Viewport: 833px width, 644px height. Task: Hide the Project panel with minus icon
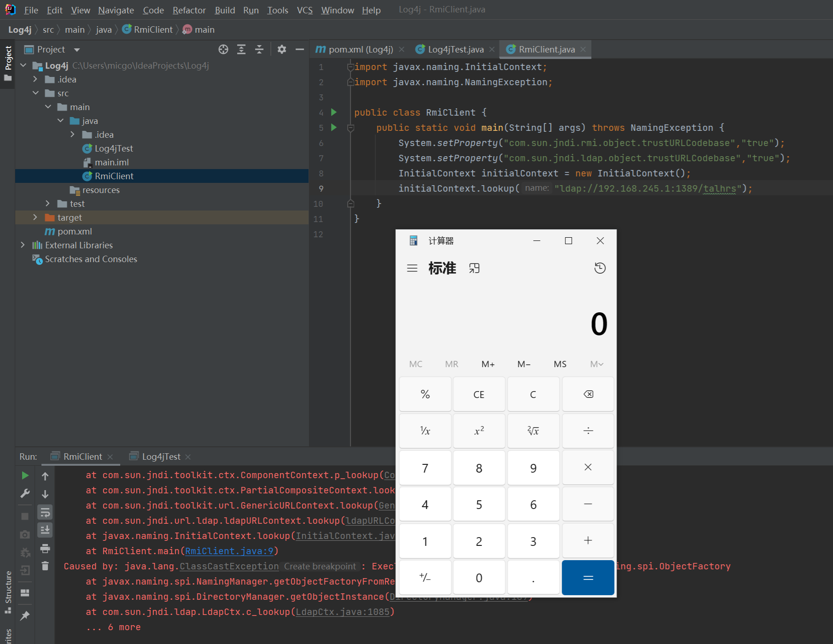click(300, 49)
